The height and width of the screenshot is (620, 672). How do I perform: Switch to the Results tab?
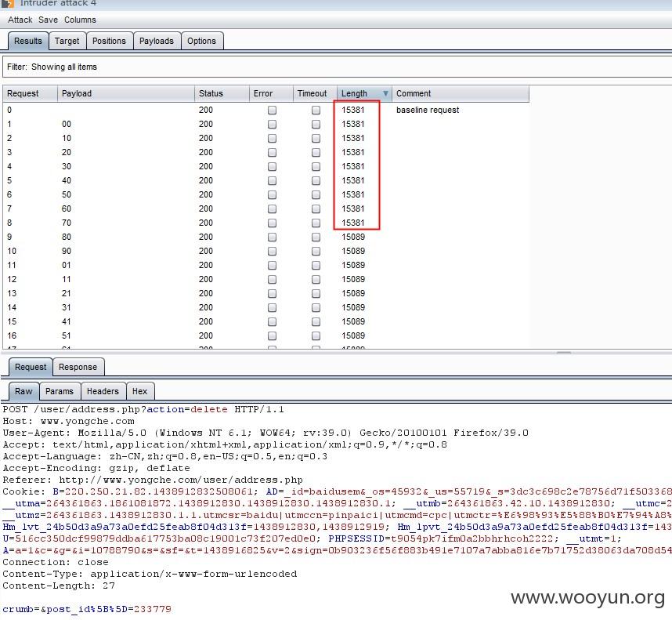tap(28, 41)
